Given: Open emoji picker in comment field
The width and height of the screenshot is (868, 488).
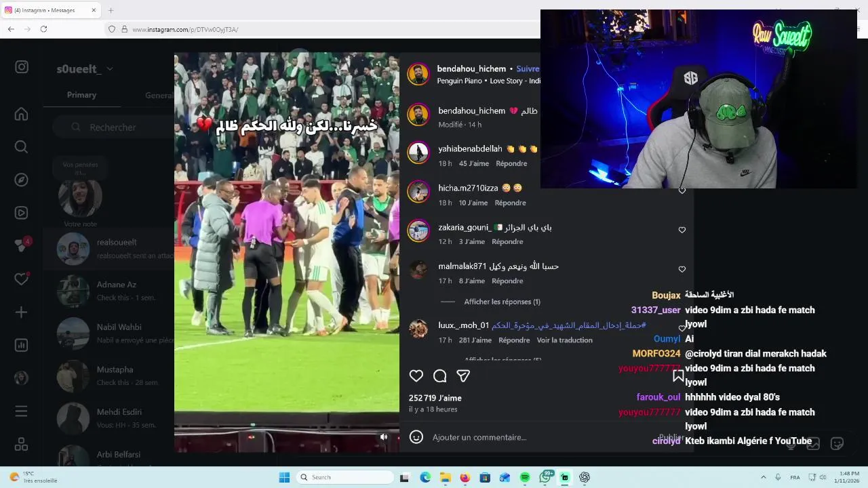Looking at the screenshot, I should tap(416, 437).
